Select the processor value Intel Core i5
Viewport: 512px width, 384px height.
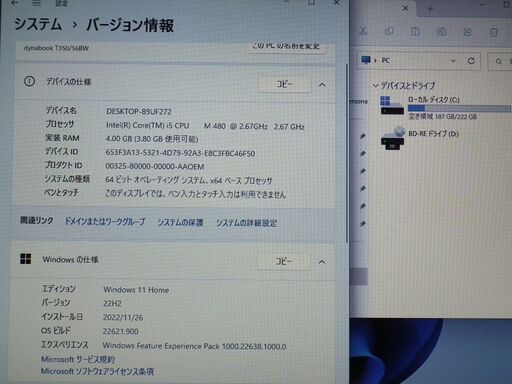tap(205, 126)
